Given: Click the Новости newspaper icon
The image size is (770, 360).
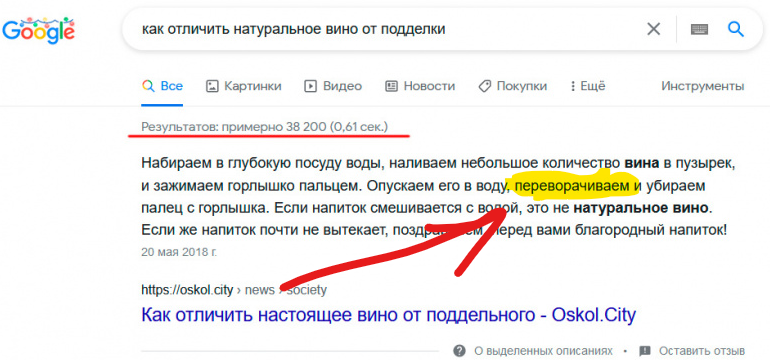Looking at the screenshot, I should [391, 86].
